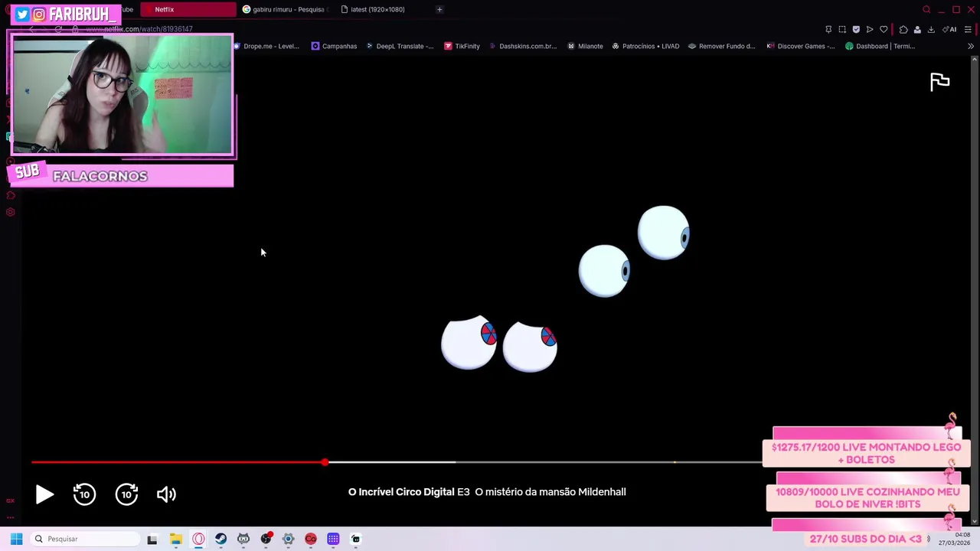Open the TikFinity bookmark
This screenshot has height=551, width=980.
(462, 46)
